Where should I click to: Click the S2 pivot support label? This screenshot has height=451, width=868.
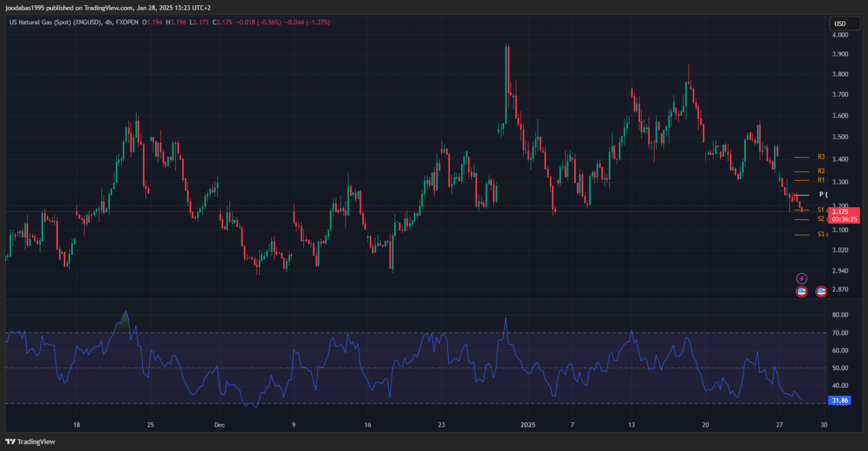coord(821,219)
